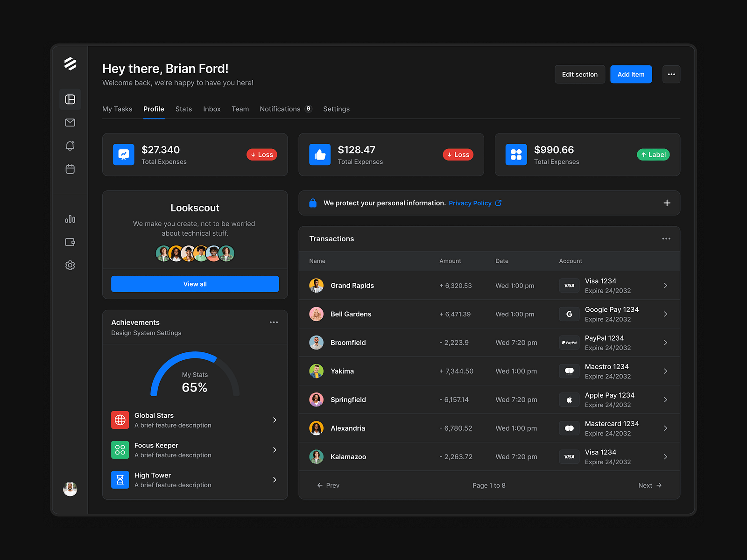
Task: Click the Loss badge on $27.340 card
Action: 262,154
